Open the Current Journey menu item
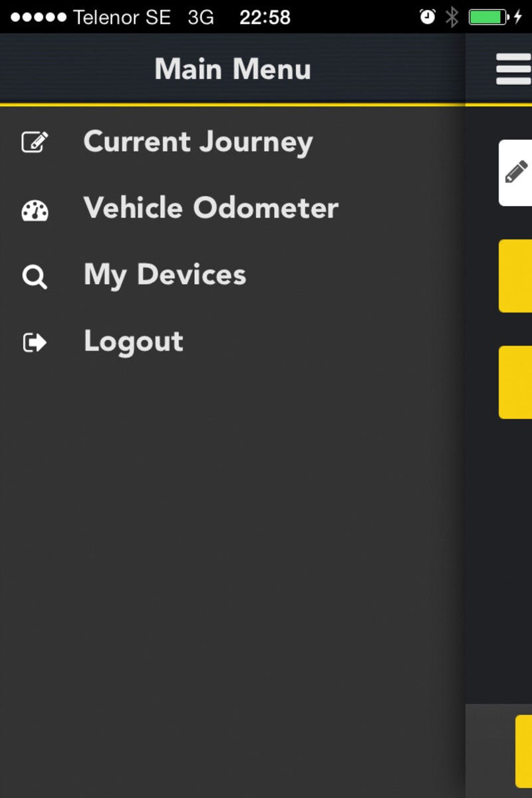This screenshot has width=532, height=798. (198, 142)
